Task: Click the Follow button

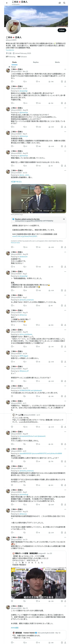Action: click(62, 30)
